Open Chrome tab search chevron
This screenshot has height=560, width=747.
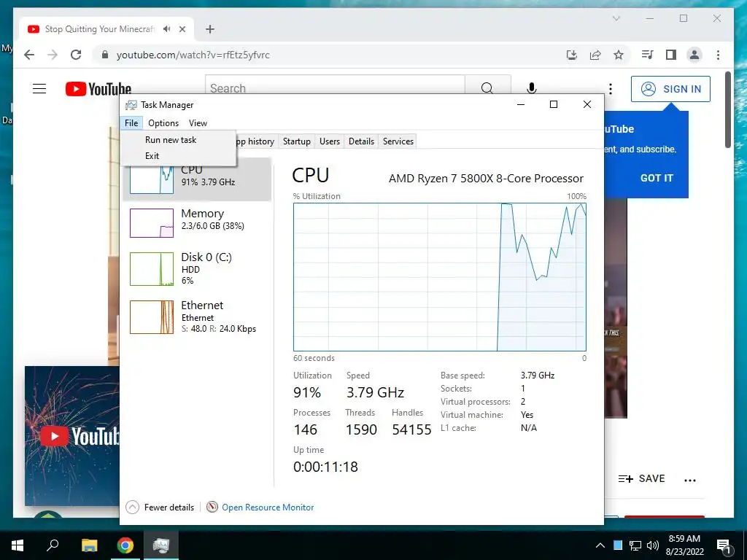[x=616, y=18]
